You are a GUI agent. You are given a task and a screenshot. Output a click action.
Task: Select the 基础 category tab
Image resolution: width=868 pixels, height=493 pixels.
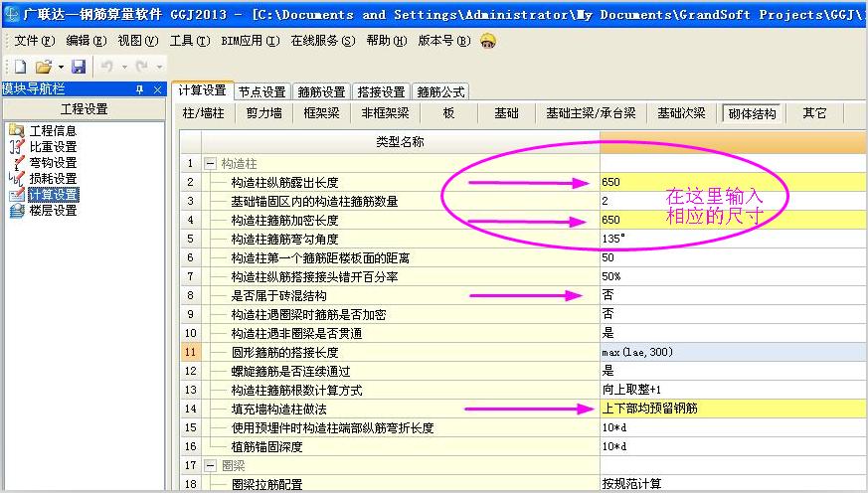pos(506,113)
